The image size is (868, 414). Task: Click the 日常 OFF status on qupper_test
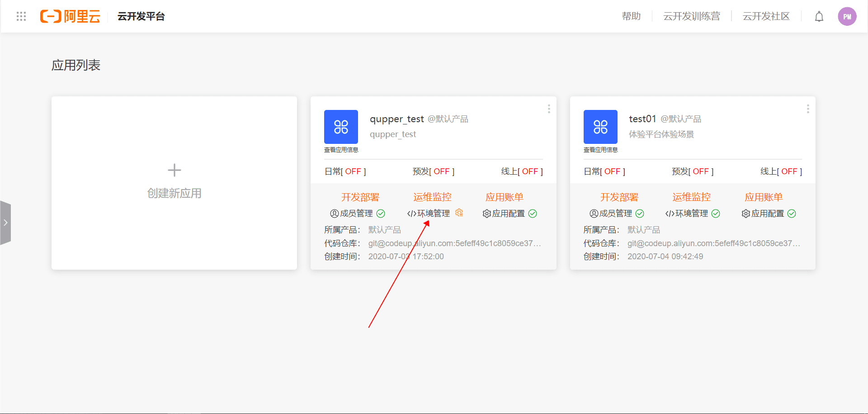[345, 171]
